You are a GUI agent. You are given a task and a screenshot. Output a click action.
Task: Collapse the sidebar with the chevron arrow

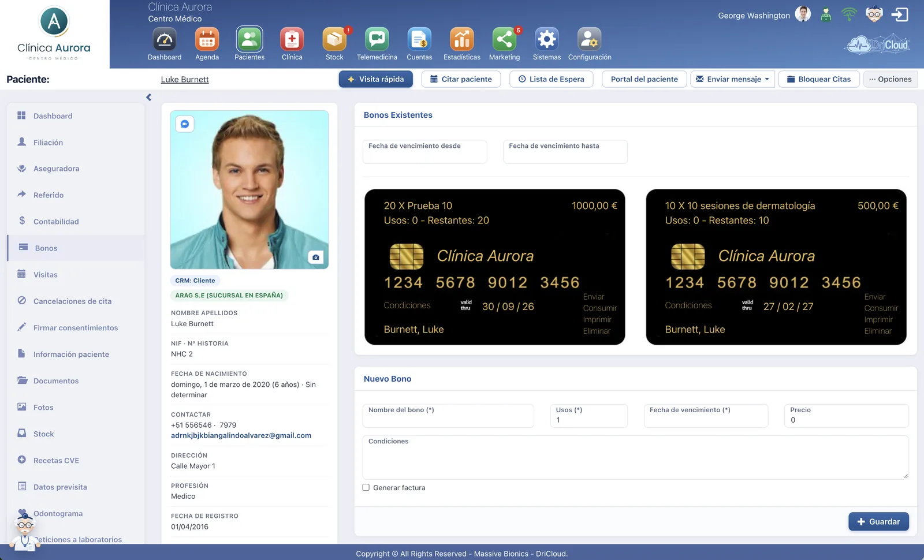(148, 98)
